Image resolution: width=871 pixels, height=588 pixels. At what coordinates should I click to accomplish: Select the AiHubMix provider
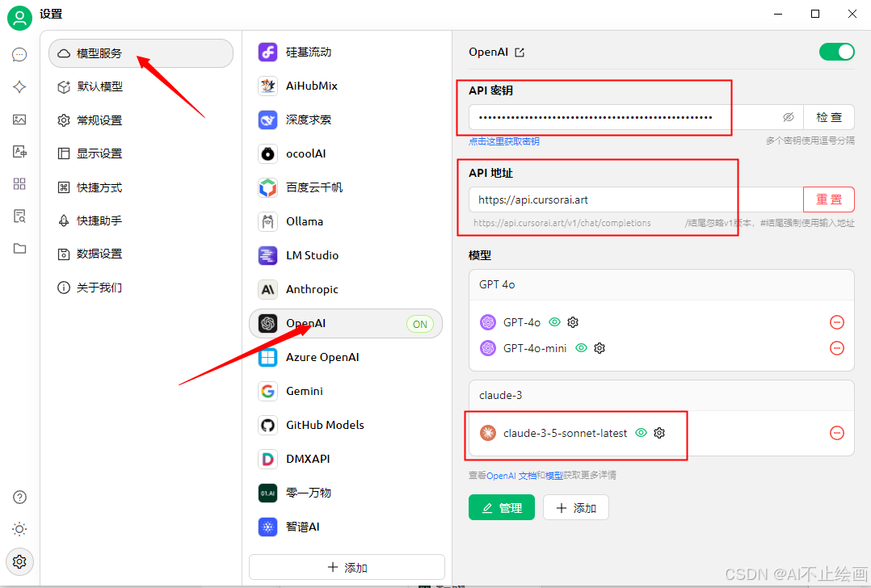(346, 86)
